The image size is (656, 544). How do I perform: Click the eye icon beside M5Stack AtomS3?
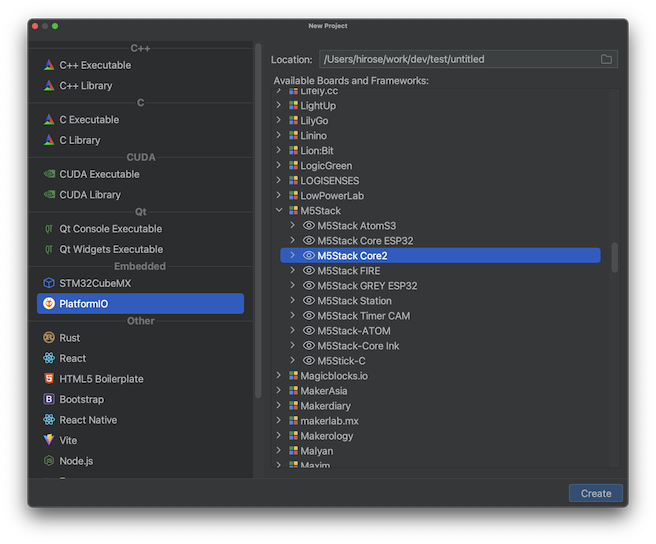click(x=309, y=226)
